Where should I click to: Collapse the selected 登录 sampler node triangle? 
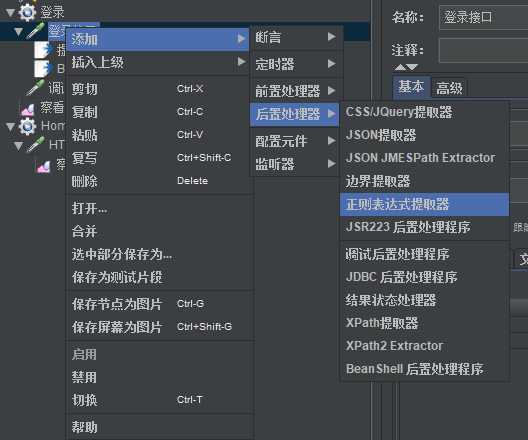pyautogui.click(x=18, y=32)
